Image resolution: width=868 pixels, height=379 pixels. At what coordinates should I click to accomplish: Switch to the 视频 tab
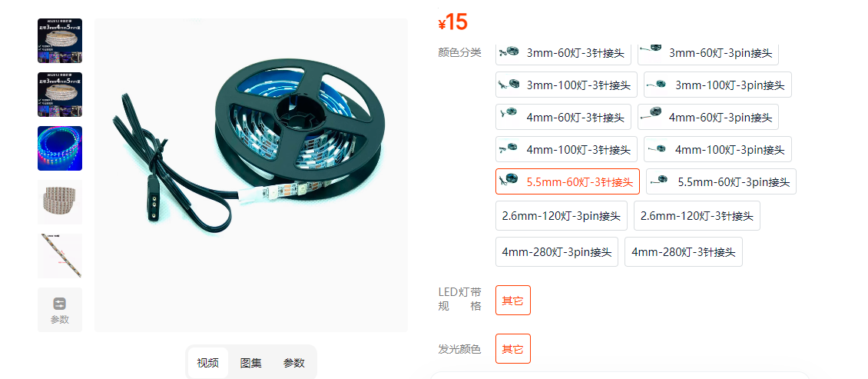[x=207, y=363]
